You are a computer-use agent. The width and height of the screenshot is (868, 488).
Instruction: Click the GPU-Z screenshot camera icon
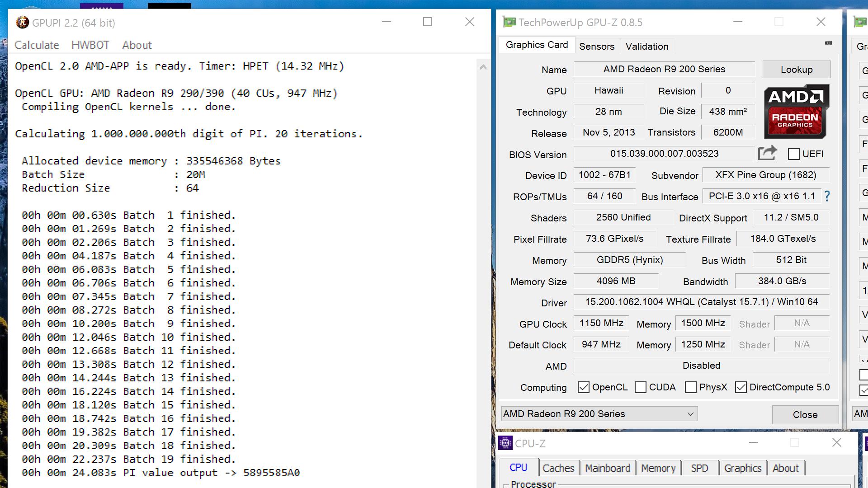click(x=829, y=43)
